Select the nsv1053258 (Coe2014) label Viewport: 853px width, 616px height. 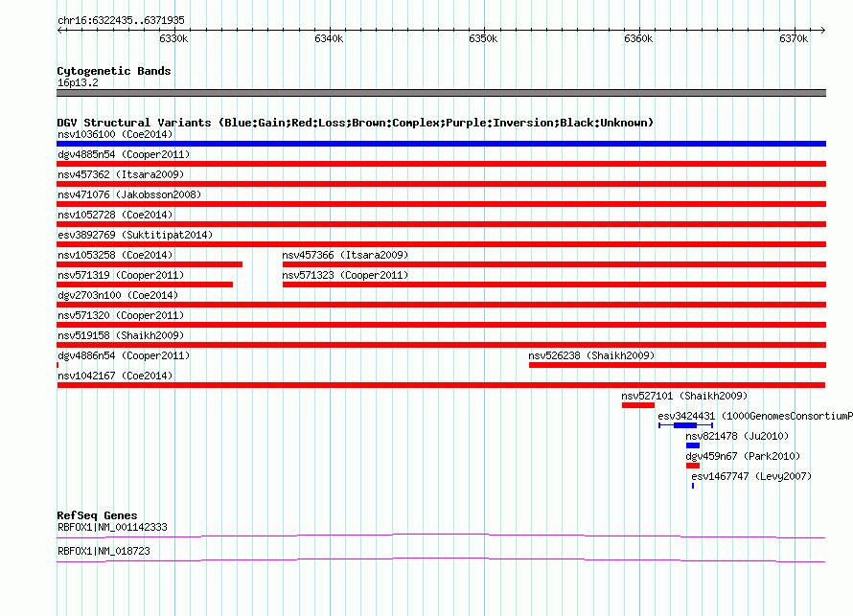pos(115,255)
